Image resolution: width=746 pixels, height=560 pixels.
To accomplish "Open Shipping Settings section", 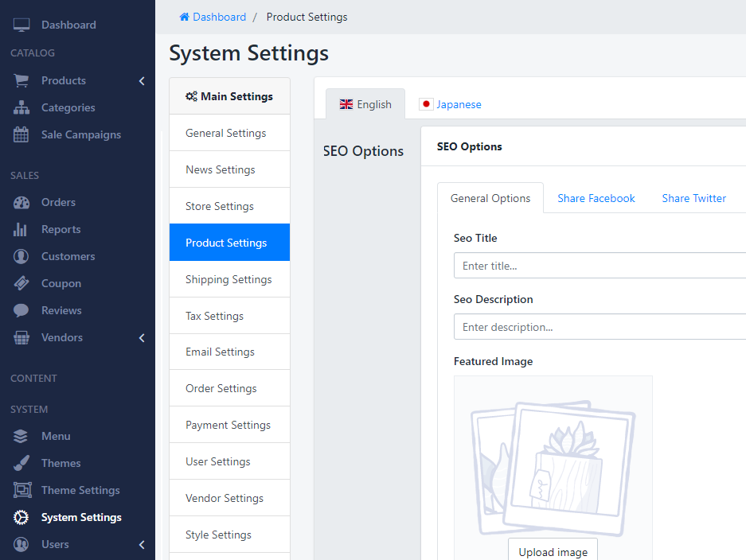I will click(x=230, y=279).
